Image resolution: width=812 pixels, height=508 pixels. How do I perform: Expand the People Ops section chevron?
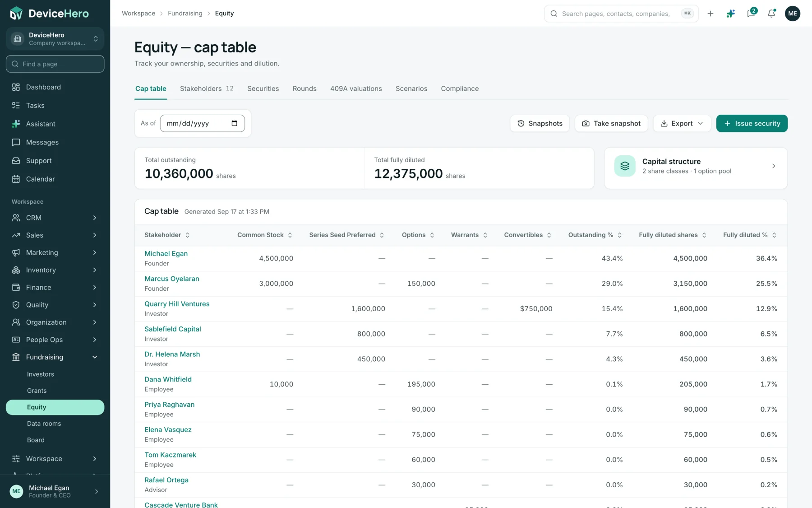click(x=95, y=340)
